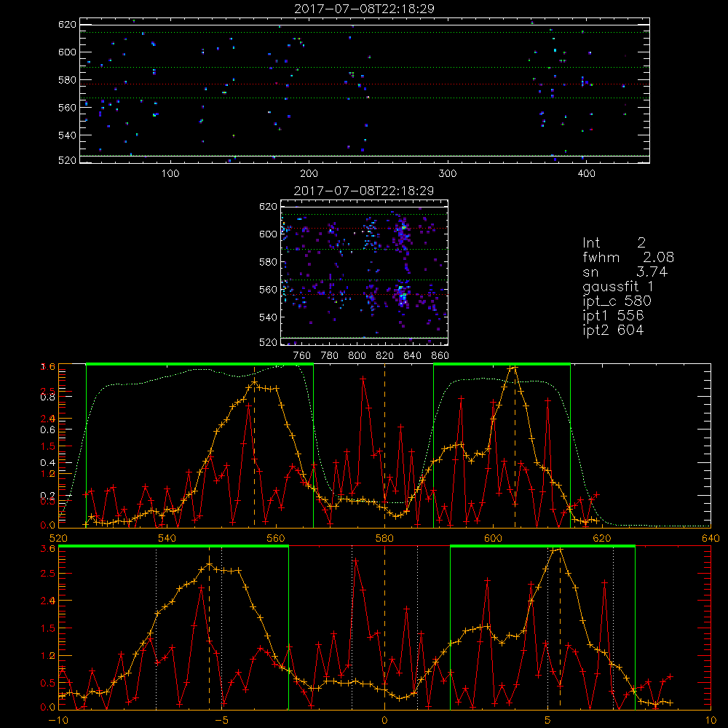Click the orange curve peak near 604 in profile plot

[513, 368]
